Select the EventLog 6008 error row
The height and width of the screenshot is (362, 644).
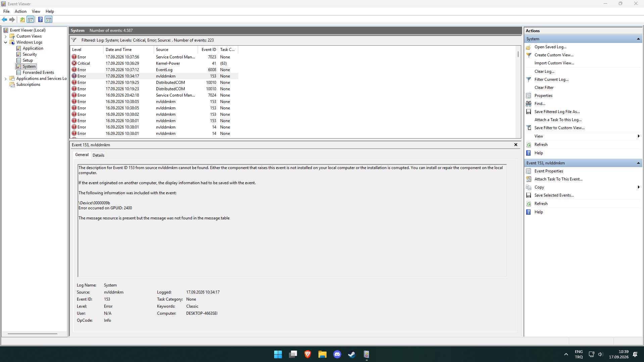(x=154, y=70)
